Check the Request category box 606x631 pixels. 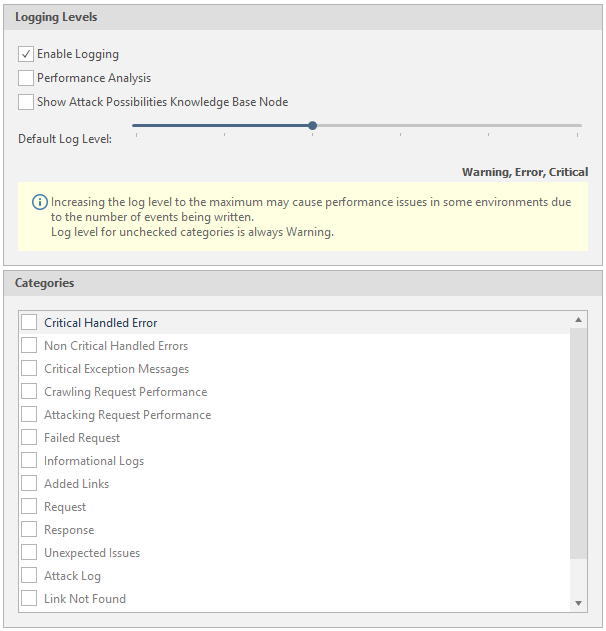click(x=29, y=507)
